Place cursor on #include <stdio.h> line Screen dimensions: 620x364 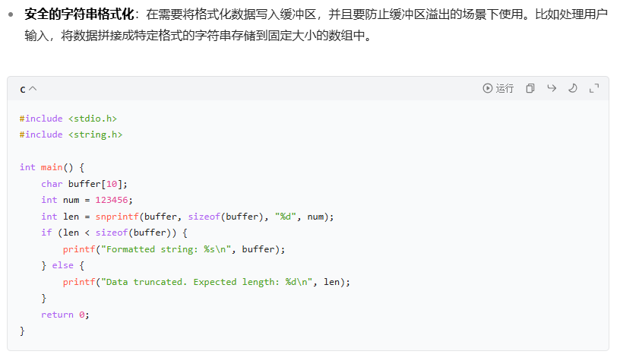(68, 119)
